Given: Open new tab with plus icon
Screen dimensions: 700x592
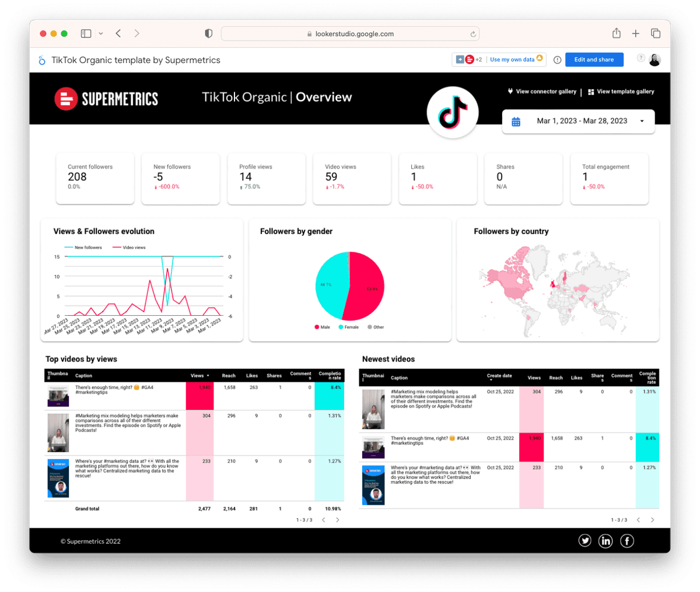Looking at the screenshot, I should (635, 33).
